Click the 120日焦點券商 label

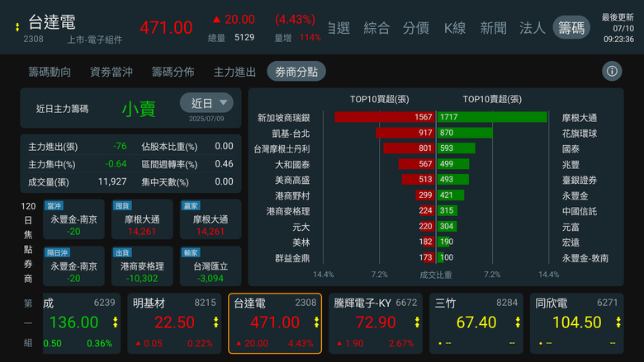pyautogui.click(x=28, y=242)
